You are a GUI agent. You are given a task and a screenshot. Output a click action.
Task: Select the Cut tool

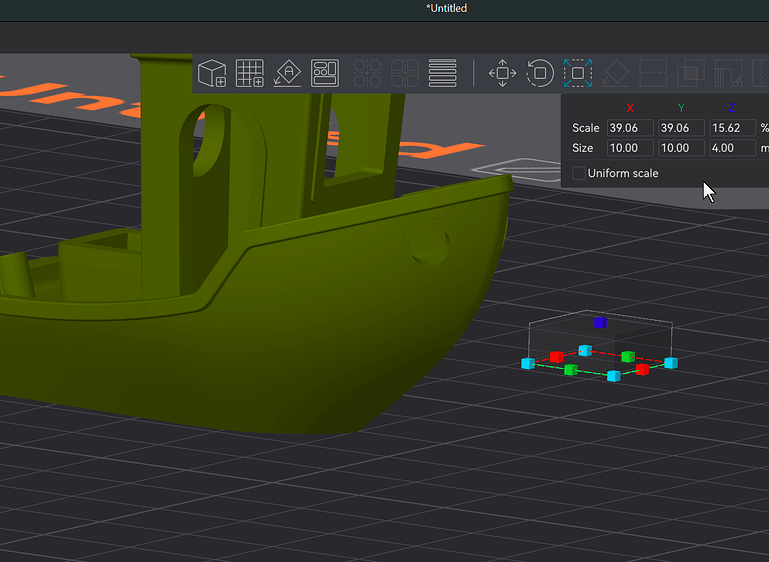[653, 73]
